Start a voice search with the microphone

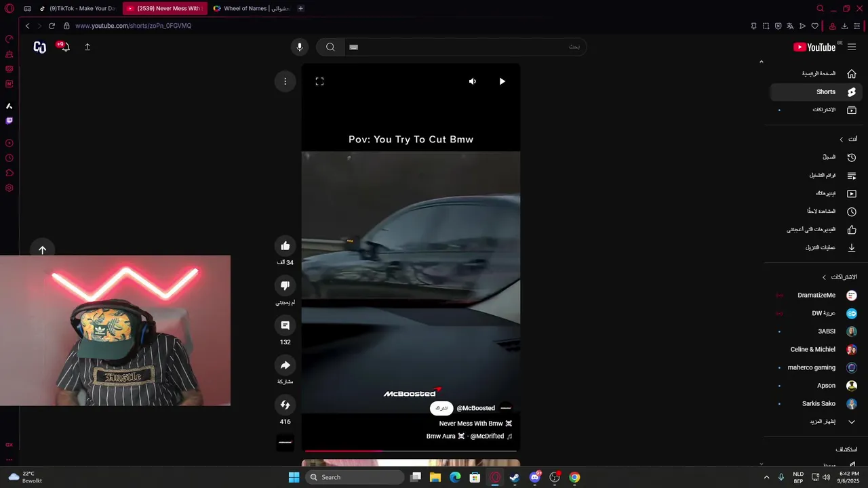pyautogui.click(x=300, y=47)
